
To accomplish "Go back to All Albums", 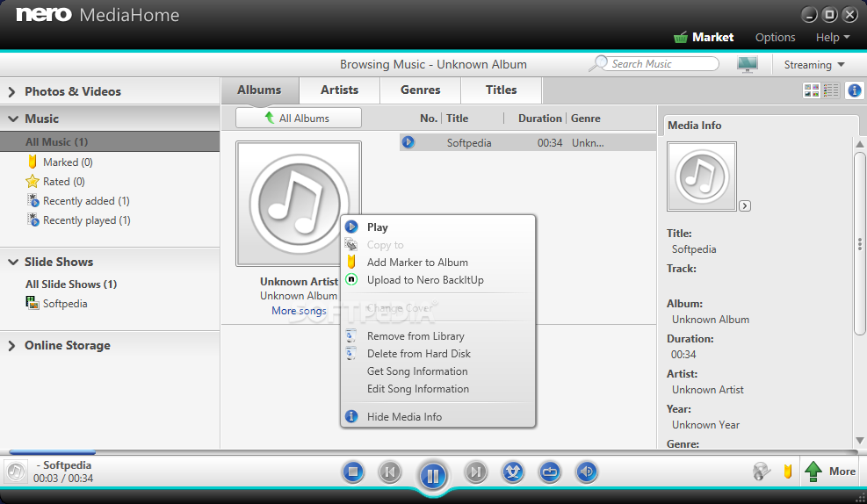I will (299, 118).
